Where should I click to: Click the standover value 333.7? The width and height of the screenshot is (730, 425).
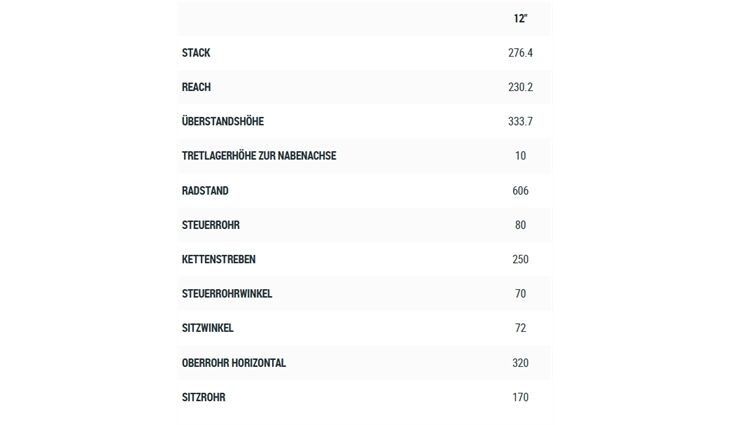pyautogui.click(x=520, y=121)
